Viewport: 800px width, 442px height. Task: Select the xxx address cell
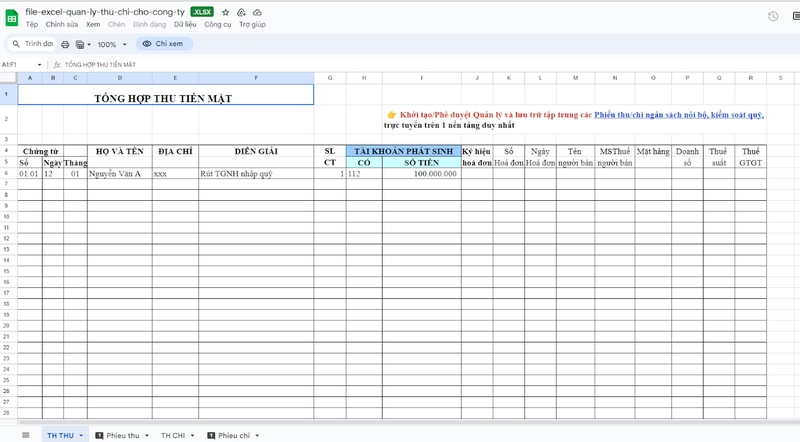click(x=175, y=174)
